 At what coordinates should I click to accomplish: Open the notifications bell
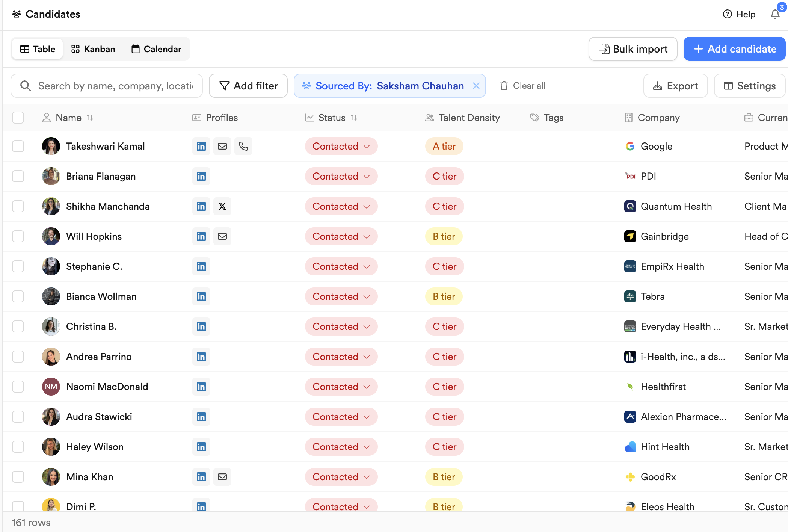tap(775, 14)
